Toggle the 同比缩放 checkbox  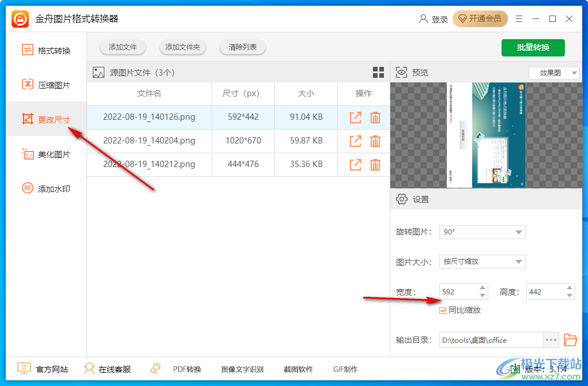coord(442,310)
